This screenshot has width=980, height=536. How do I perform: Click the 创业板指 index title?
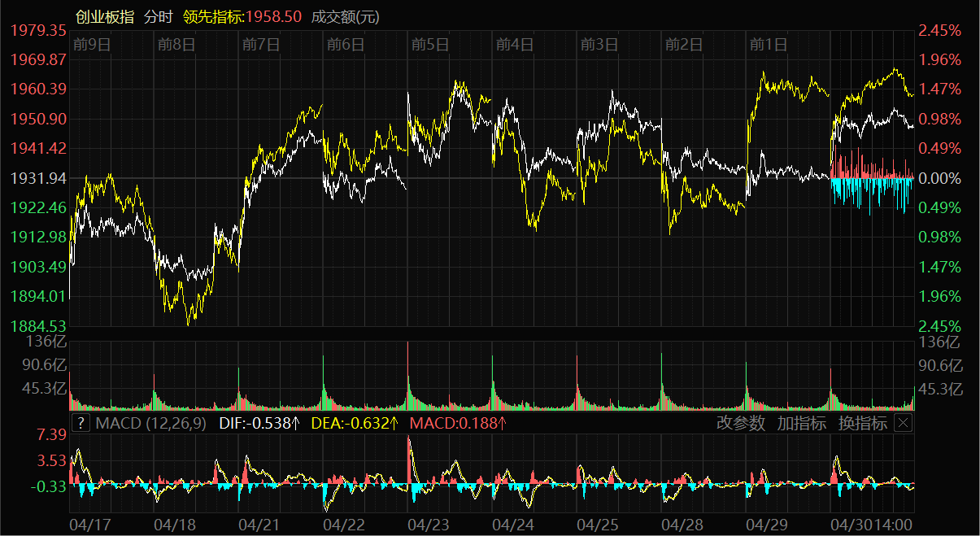click(x=105, y=16)
